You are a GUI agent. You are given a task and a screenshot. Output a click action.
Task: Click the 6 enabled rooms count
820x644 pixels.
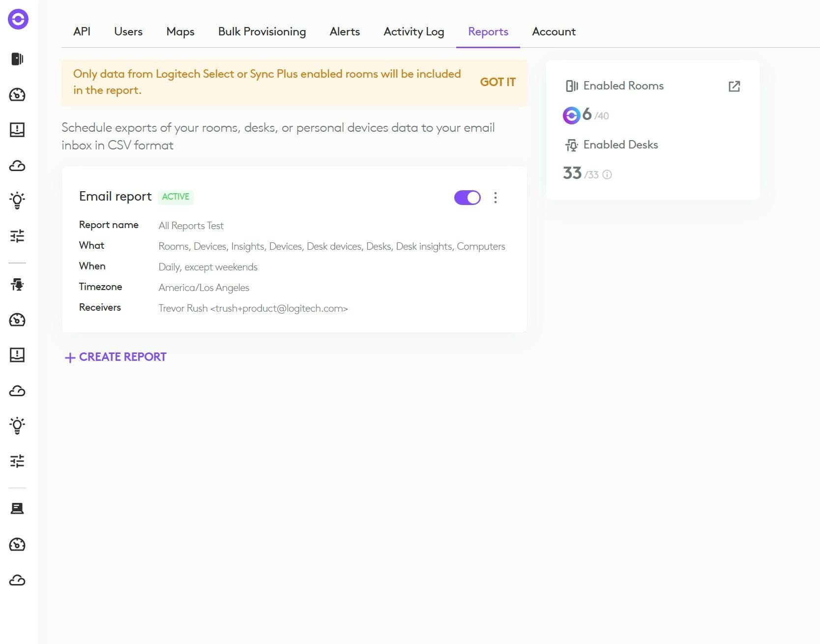pos(587,115)
